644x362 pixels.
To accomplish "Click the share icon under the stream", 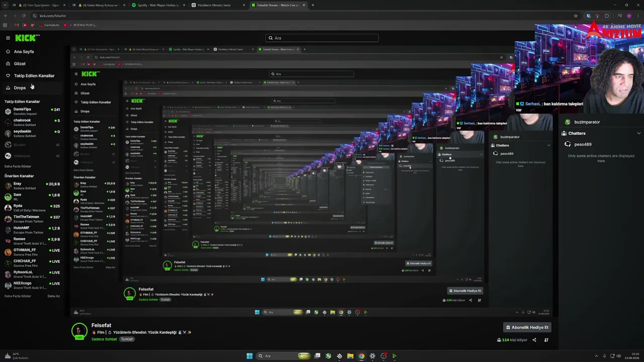I will tap(534, 340).
